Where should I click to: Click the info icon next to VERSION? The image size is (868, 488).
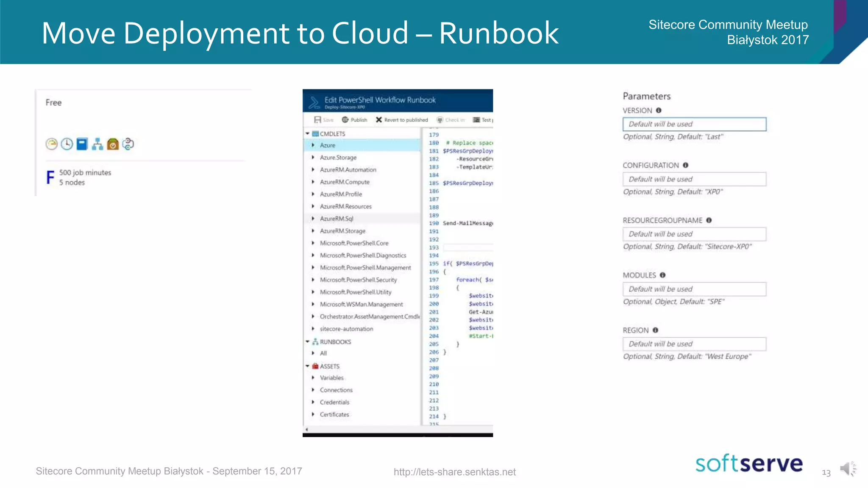point(659,110)
